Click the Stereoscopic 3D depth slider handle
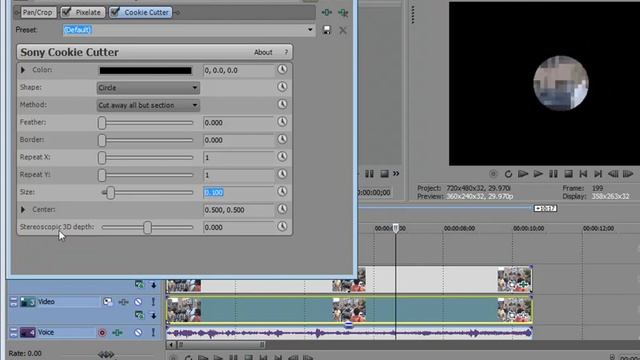Image resolution: width=640 pixels, height=360 pixels. (x=147, y=227)
